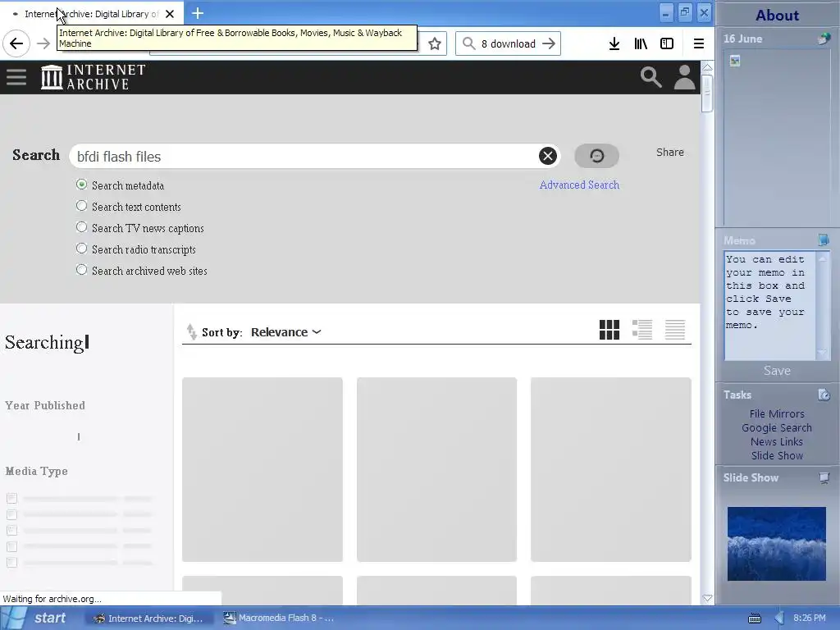The image size is (840, 630).
Task: Click the Slide Show panel icon
Action: click(824, 477)
